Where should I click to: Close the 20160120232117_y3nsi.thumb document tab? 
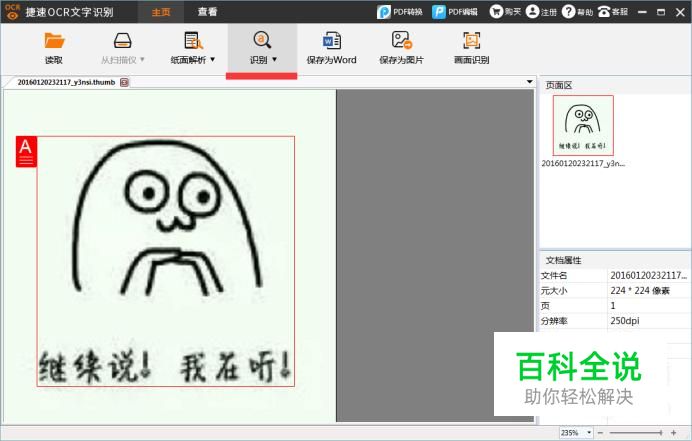pos(124,83)
